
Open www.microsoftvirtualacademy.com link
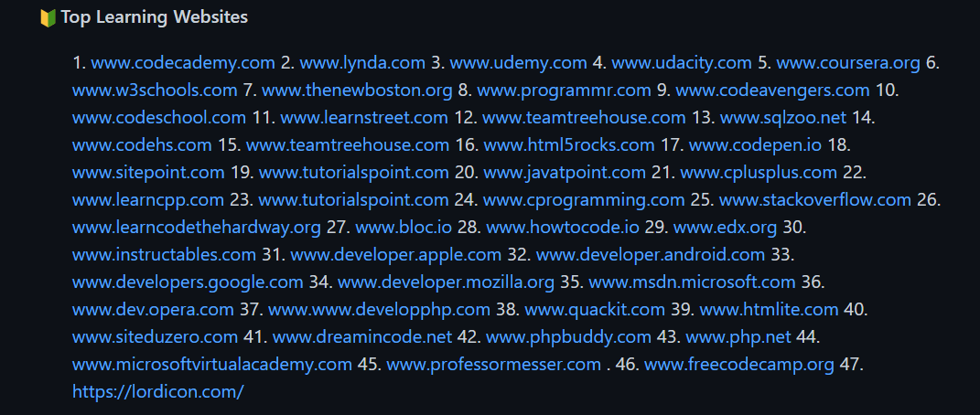(x=212, y=365)
